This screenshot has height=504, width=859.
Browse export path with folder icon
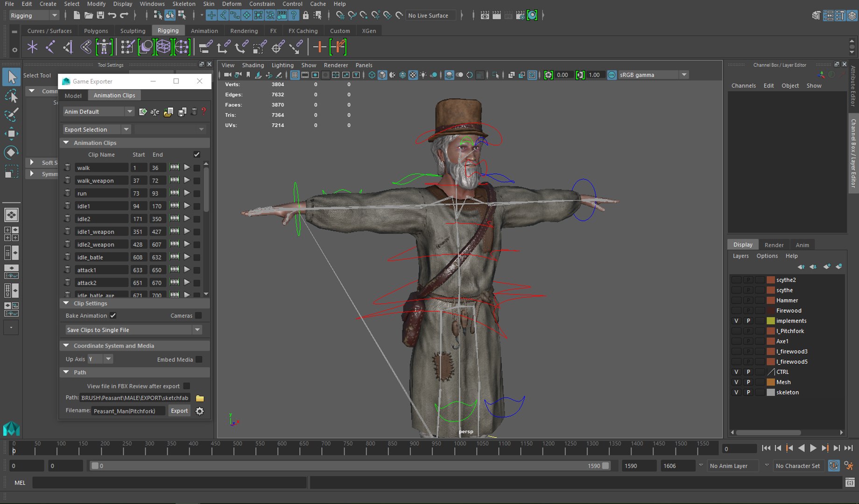pos(200,398)
